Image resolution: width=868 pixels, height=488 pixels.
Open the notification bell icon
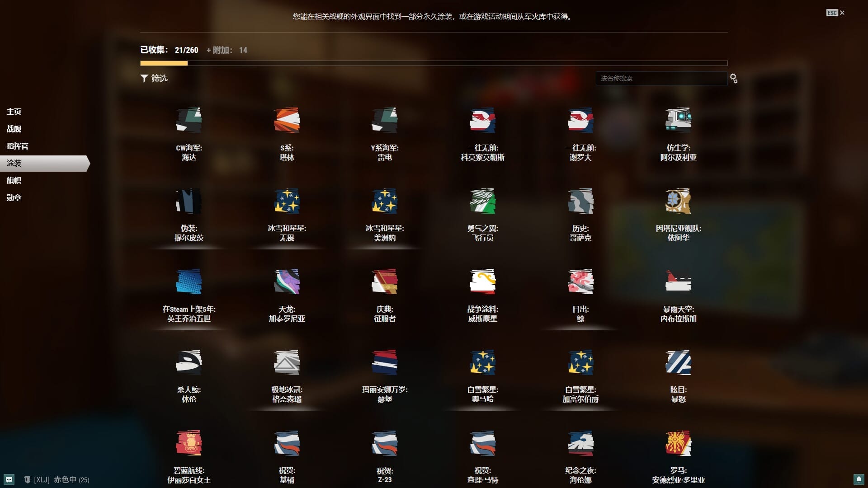pos(859,479)
